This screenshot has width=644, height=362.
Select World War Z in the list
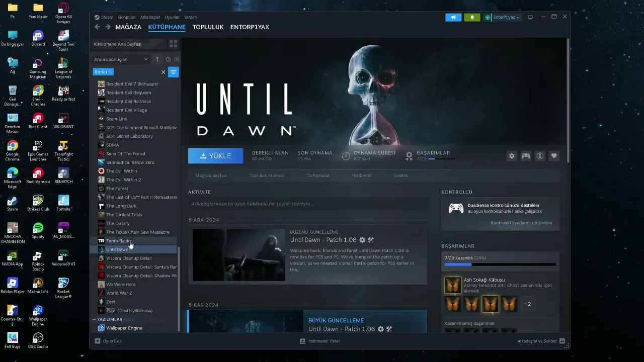pyautogui.click(x=133, y=293)
